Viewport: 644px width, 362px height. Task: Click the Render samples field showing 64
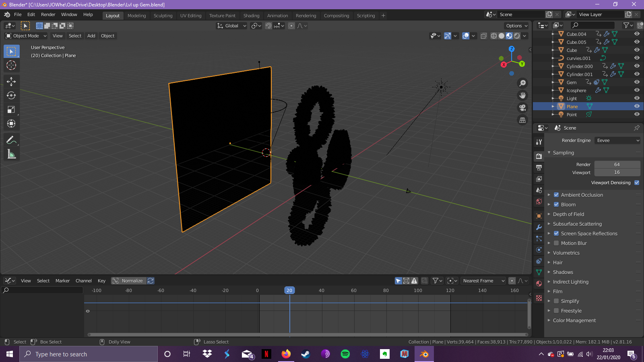[x=617, y=165]
